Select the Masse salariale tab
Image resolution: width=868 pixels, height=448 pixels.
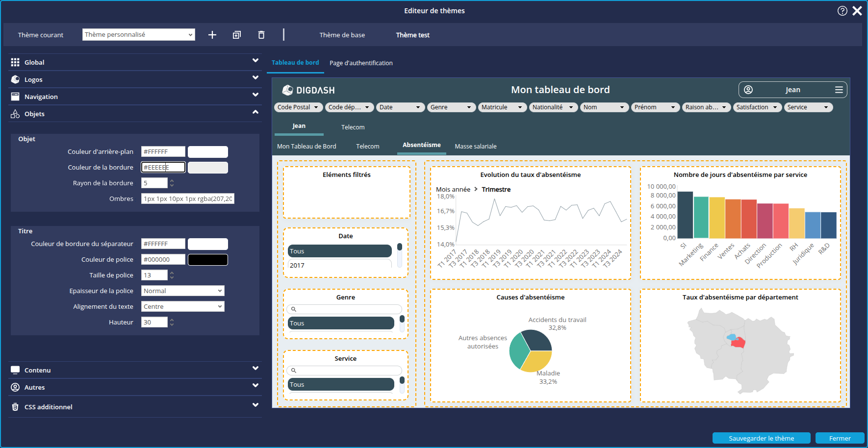tap(475, 147)
